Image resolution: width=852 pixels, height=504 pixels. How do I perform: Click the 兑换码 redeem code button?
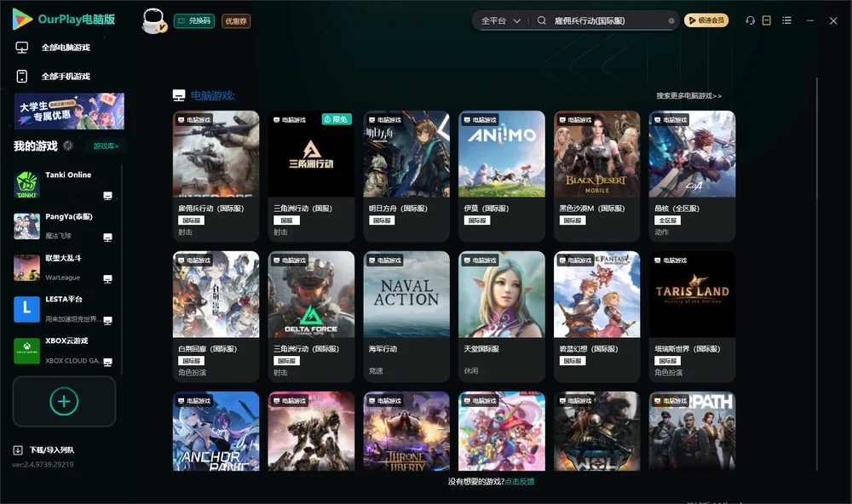[x=194, y=21]
